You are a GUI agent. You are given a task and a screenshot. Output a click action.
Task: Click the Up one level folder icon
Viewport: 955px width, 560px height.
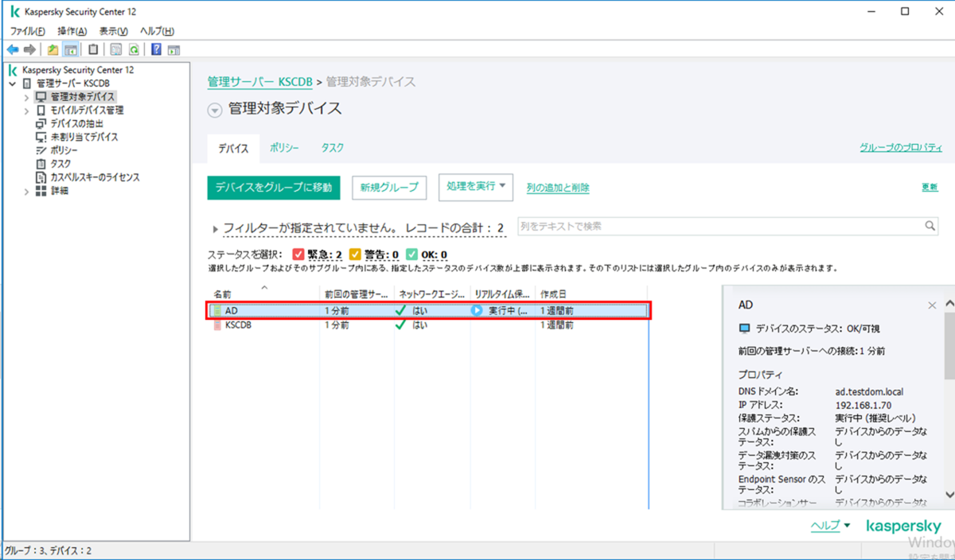pos(53,49)
